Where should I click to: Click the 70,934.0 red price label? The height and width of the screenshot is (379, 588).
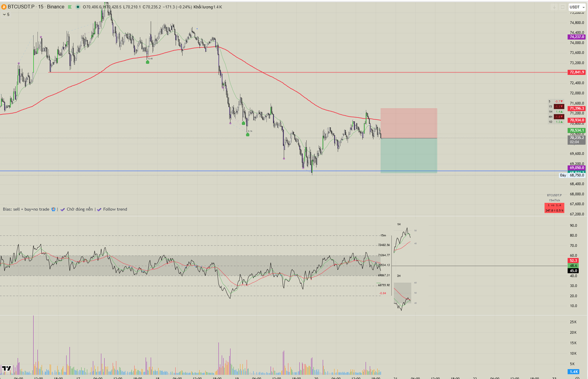click(577, 120)
